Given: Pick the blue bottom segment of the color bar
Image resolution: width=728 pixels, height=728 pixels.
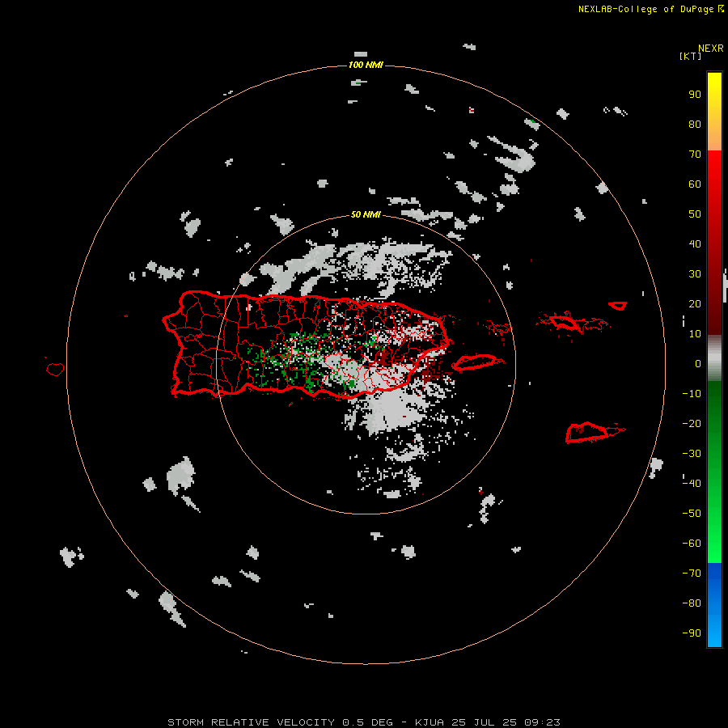Looking at the screenshot, I should coord(714,605).
